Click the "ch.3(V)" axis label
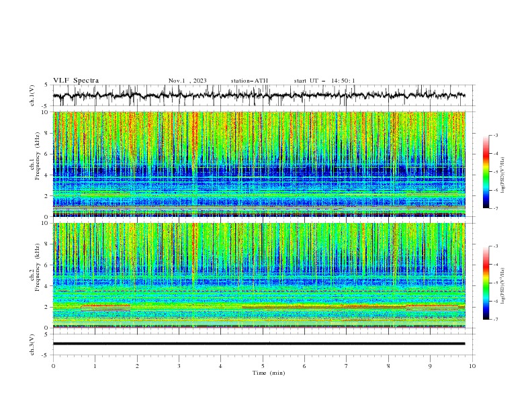Image resolution: width=532 pixels, height=411 pixels. 32,345
